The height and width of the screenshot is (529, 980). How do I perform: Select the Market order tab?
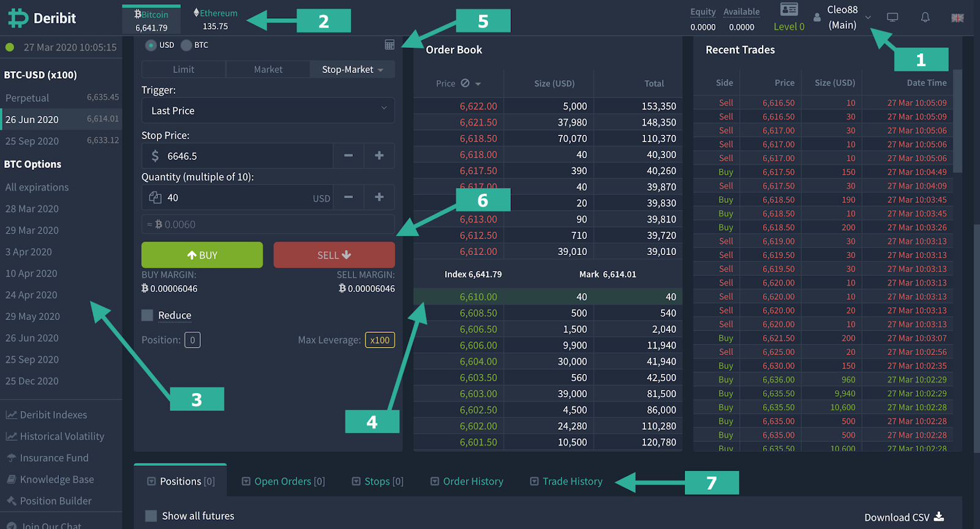268,69
